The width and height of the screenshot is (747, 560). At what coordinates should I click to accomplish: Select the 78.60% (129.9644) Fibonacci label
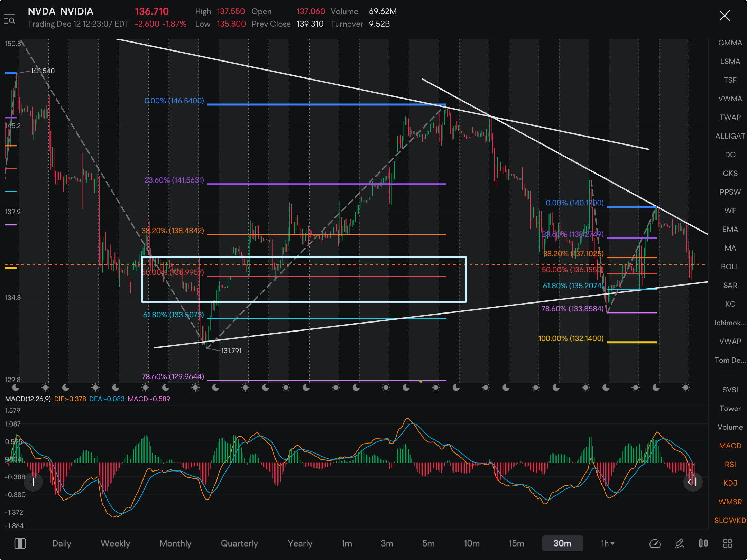[173, 376]
